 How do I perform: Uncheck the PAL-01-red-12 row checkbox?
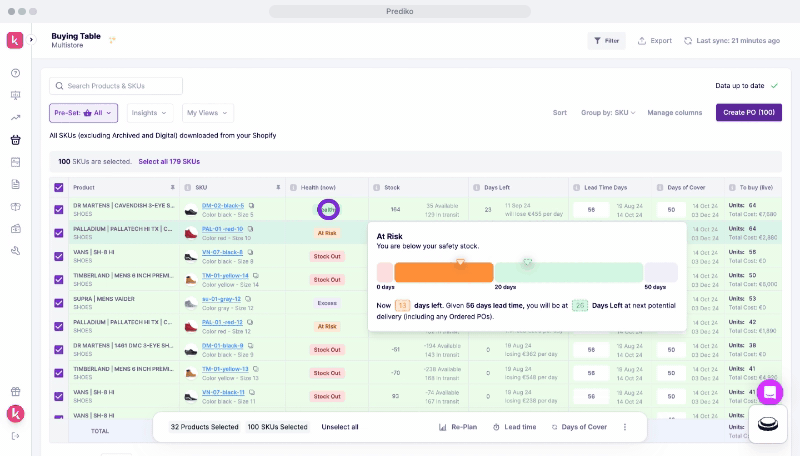[x=59, y=326]
